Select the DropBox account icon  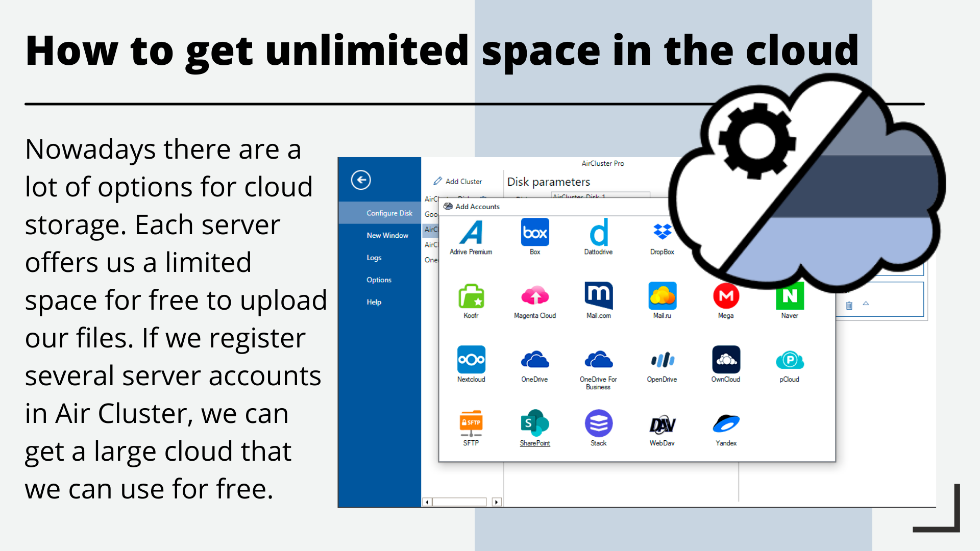[661, 232]
